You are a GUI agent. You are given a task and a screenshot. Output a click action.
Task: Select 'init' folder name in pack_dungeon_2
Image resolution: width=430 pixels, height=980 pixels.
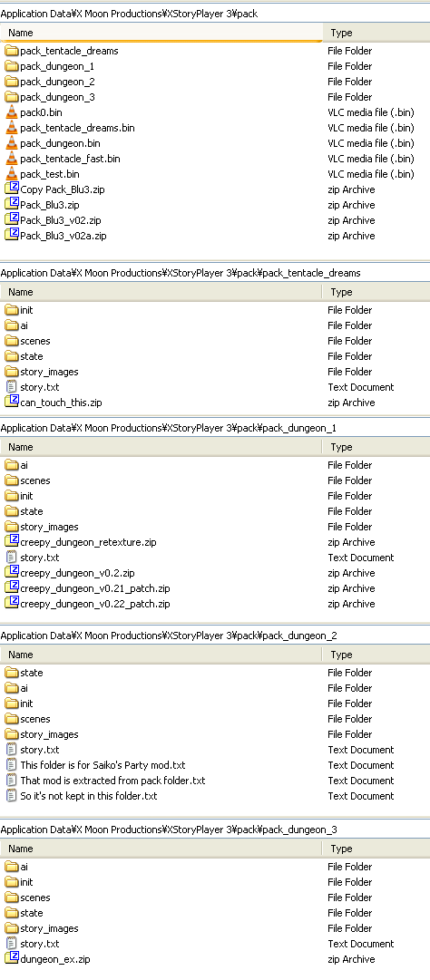click(27, 703)
